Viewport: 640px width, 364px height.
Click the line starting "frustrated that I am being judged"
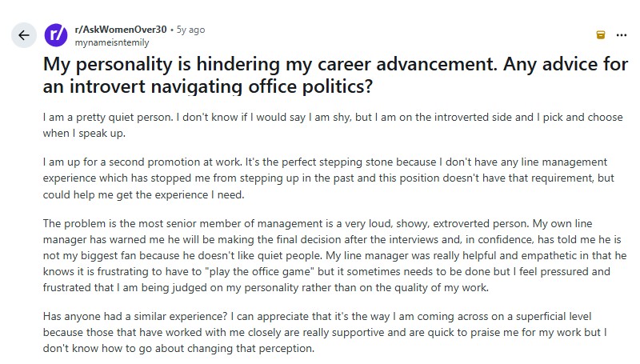pos(266,288)
